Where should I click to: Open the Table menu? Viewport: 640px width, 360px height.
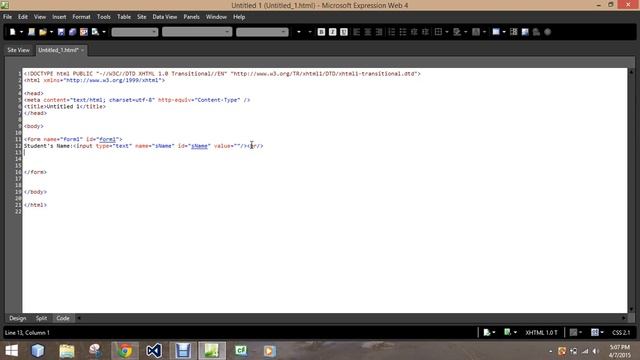[124, 17]
